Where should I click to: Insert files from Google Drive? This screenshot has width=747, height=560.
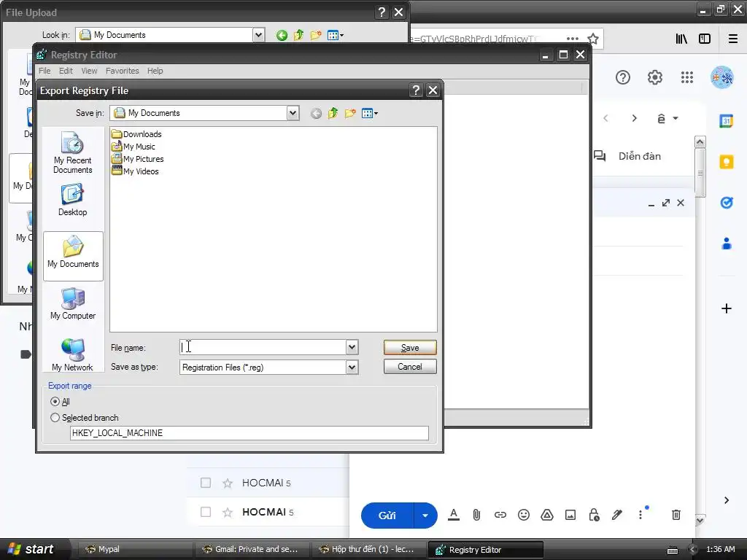[547, 515]
